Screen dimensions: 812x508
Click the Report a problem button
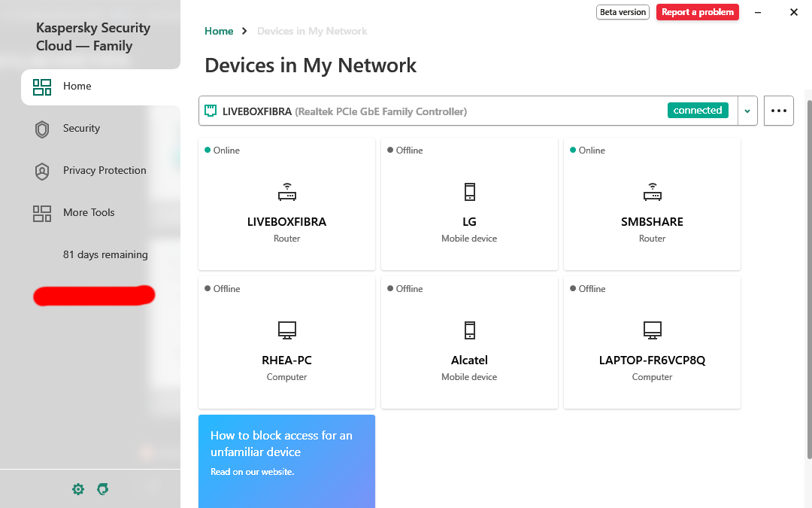point(697,12)
